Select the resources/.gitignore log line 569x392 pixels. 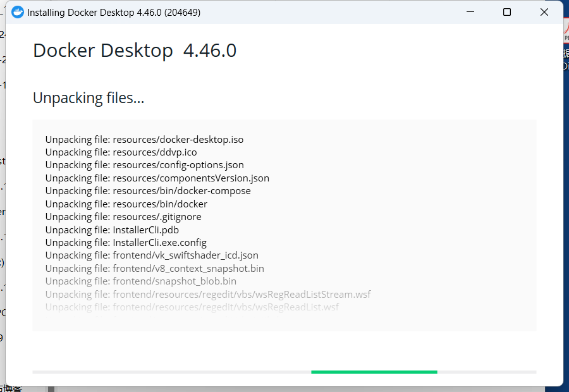(123, 216)
